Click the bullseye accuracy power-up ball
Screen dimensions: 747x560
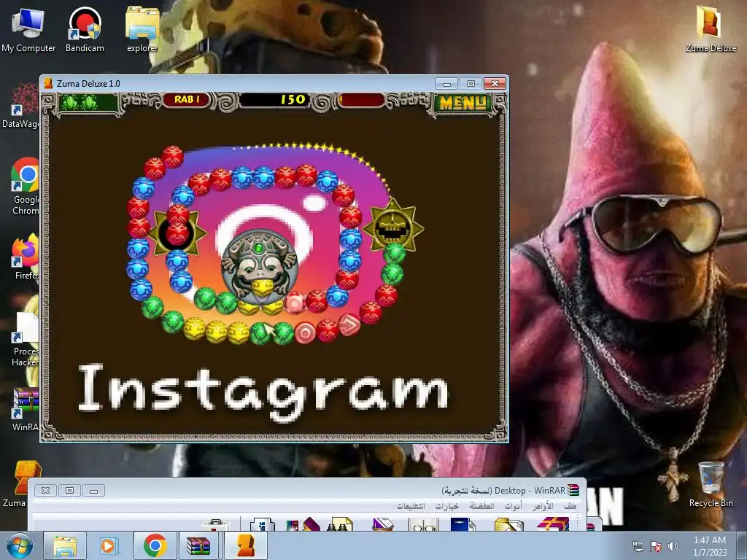pyautogui.click(x=305, y=332)
